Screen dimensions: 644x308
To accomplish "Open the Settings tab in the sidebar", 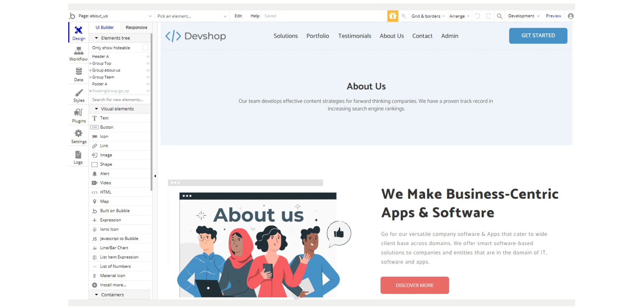I will (x=78, y=136).
